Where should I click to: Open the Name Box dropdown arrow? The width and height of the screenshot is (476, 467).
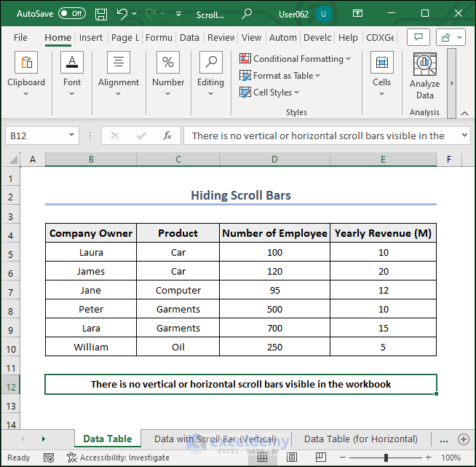point(71,136)
